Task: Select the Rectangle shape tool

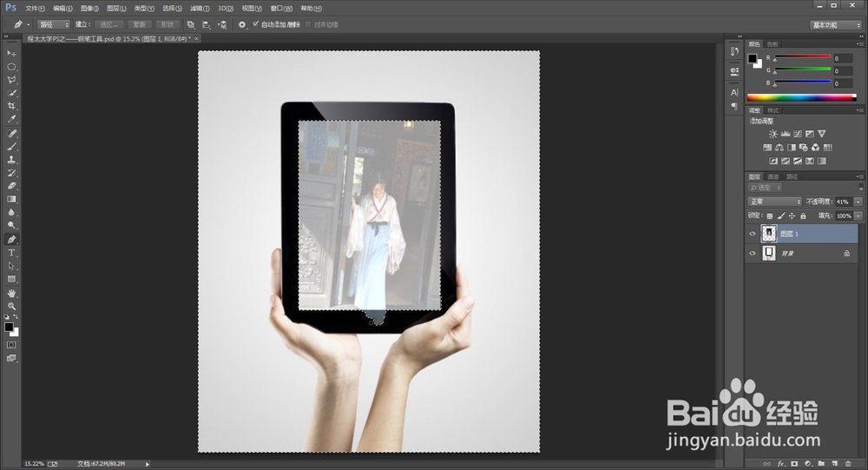Action: coord(11,280)
